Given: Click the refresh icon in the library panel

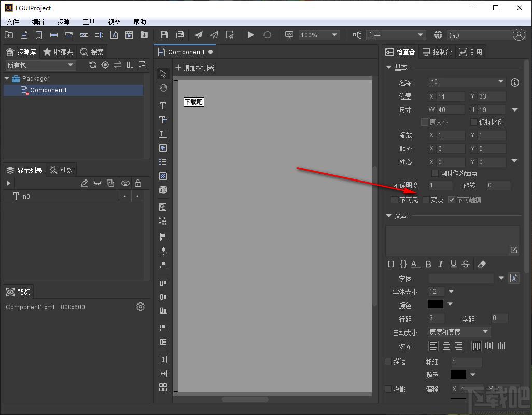Looking at the screenshot, I should tap(93, 65).
